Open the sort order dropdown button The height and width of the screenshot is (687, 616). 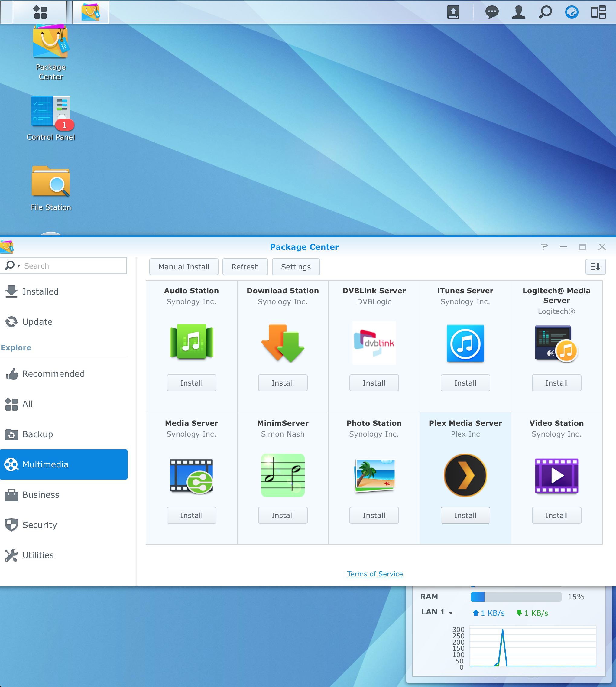tap(595, 267)
